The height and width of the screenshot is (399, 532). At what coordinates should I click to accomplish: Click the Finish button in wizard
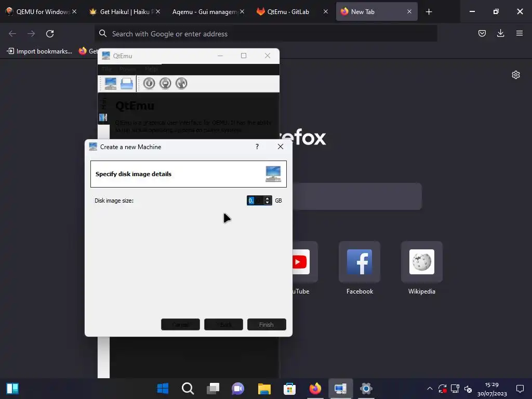[x=267, y=324]
